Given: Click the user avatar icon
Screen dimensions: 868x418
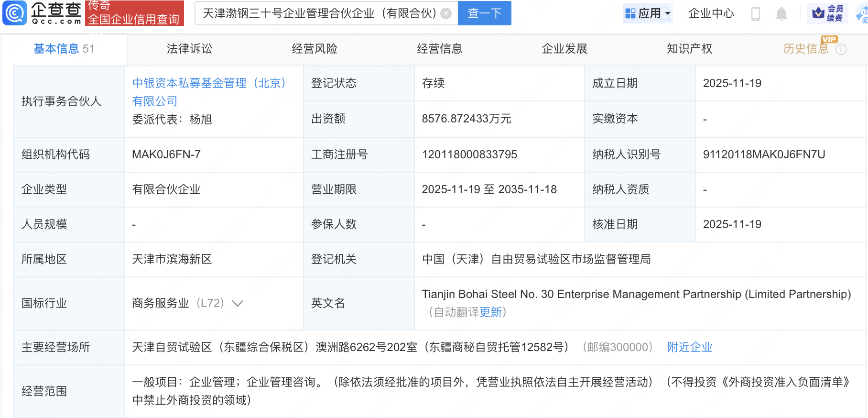Looking at the screenshot, I should coord(862,14).
